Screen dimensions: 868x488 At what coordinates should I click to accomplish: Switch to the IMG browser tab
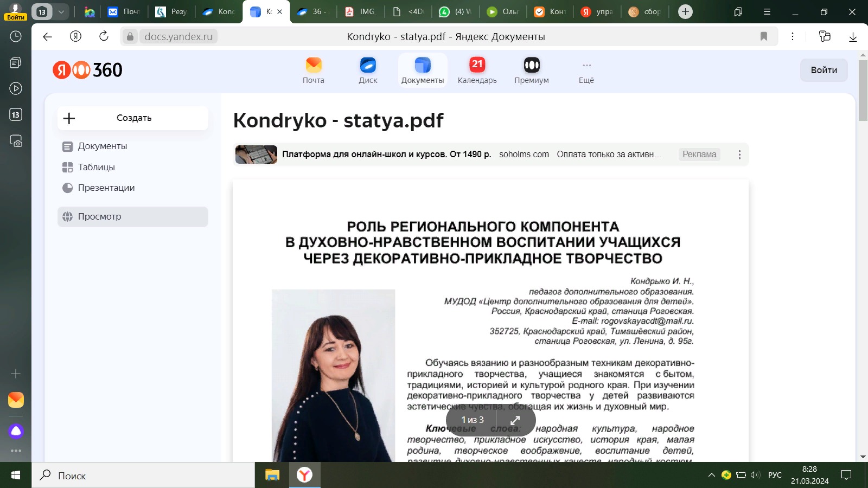pos(360,11)
